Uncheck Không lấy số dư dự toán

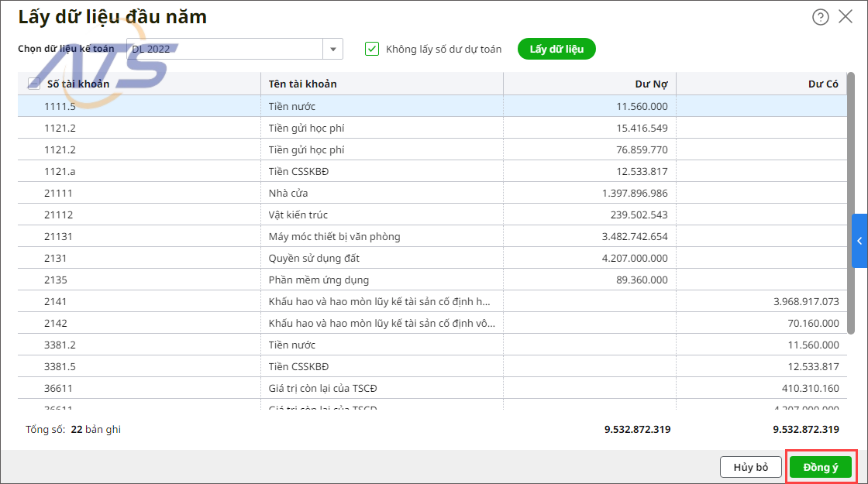pyautogui.click(x=372, y=49)
